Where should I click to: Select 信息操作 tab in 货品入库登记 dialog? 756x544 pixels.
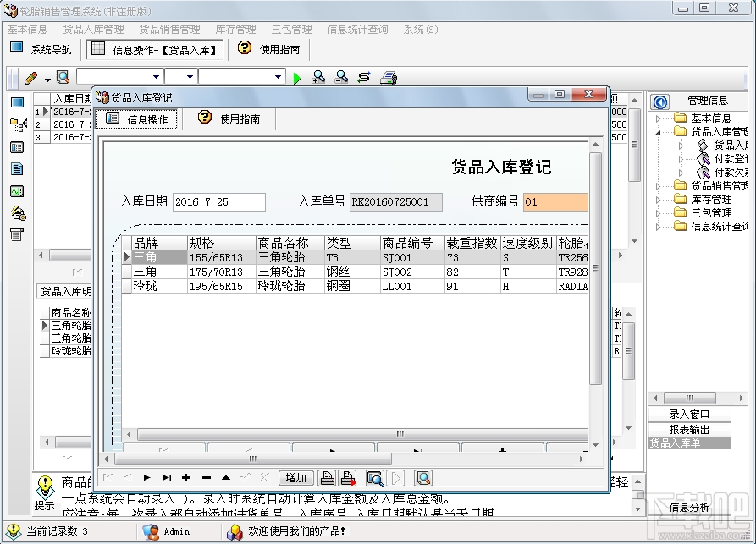point(137,119)
